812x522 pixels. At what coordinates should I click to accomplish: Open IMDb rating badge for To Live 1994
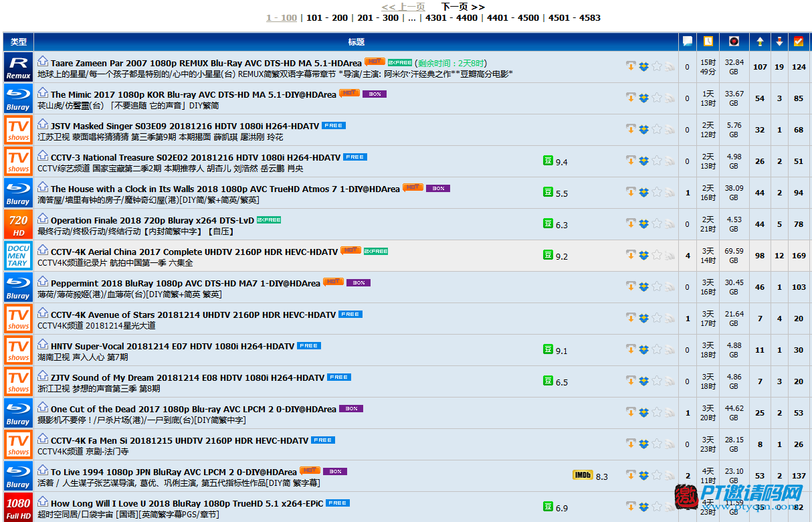click(583, 475)
